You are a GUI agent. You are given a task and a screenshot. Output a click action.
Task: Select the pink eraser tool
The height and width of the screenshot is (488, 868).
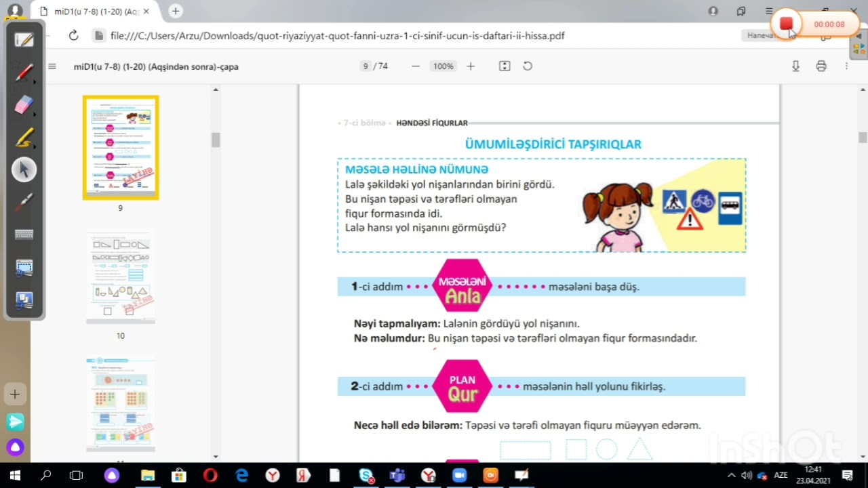click(24, 104)
